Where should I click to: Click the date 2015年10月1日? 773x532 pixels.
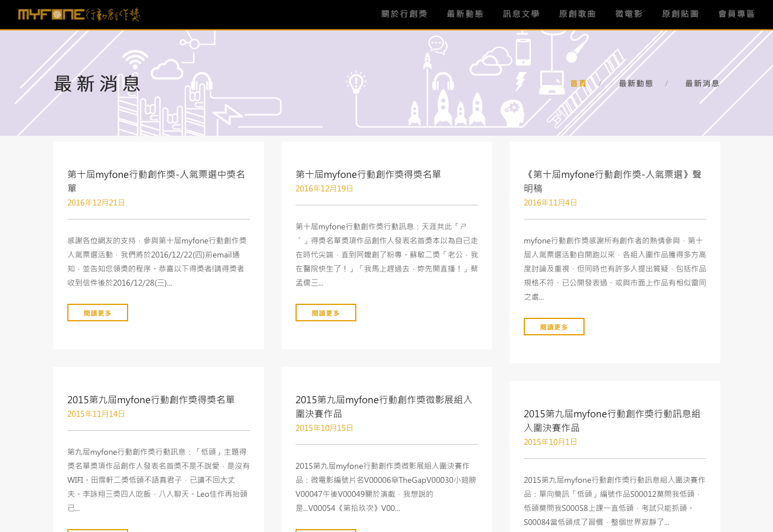[x=550, y=442]
